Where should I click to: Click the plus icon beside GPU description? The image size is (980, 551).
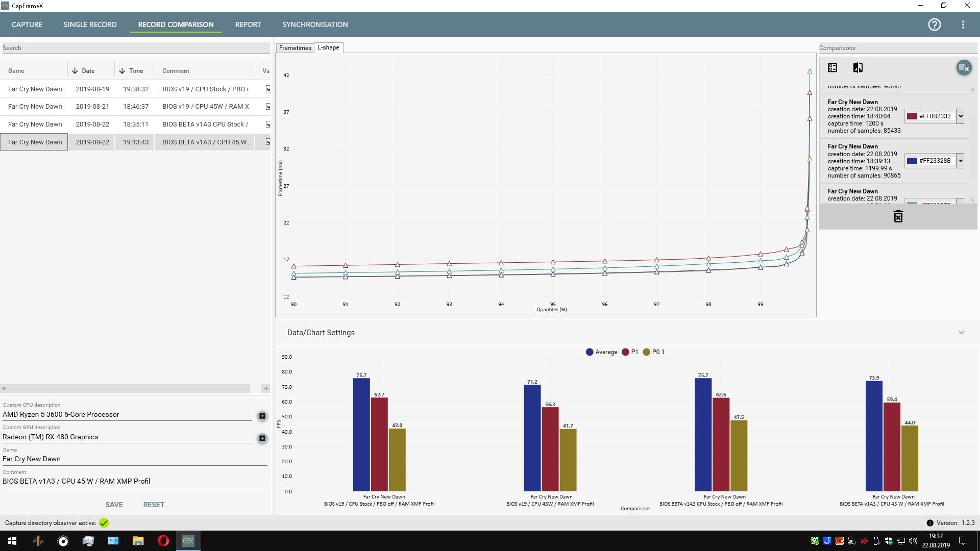262,438
